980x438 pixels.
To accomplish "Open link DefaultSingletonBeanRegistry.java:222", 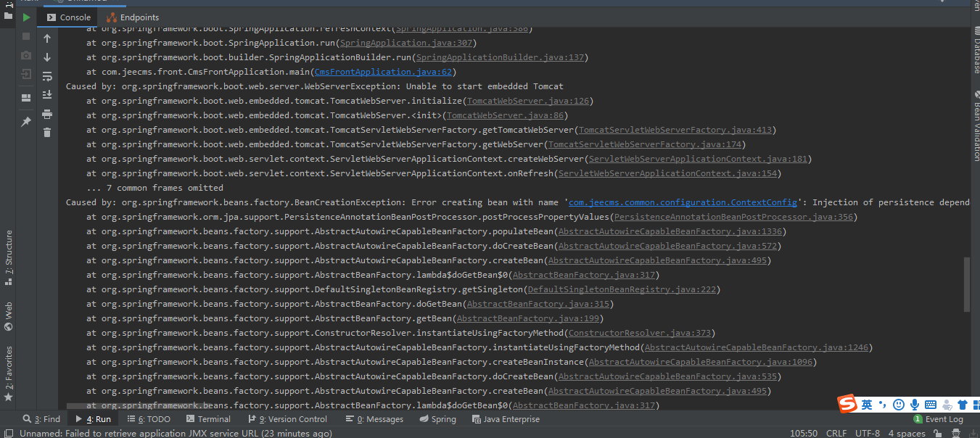I will click(x=622, y=289).
